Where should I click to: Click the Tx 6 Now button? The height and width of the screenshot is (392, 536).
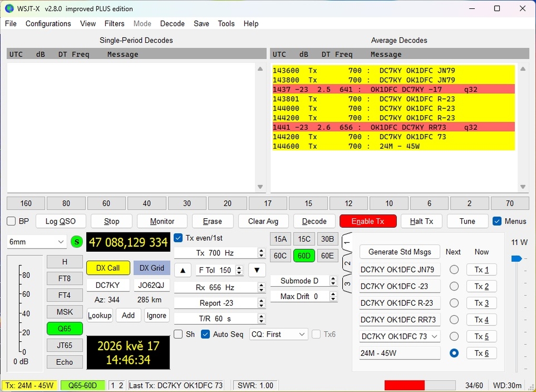(x=482, y=353)
